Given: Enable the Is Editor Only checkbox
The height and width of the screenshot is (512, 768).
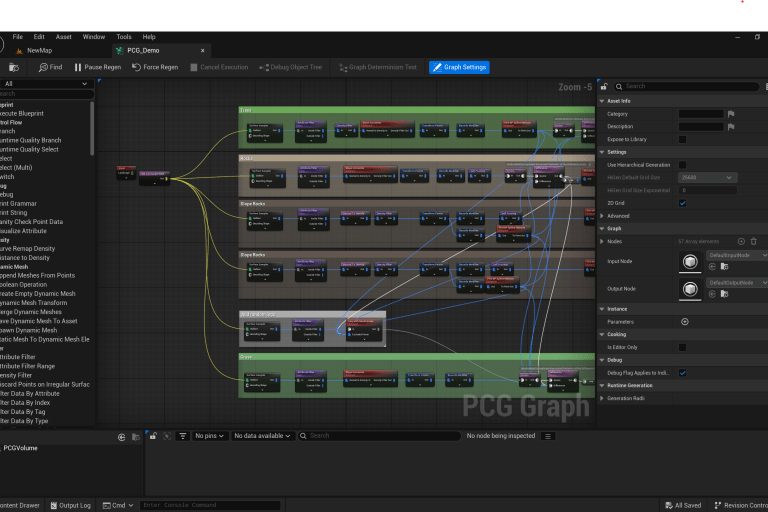Looking at the screenshot, I should point(682,347).
